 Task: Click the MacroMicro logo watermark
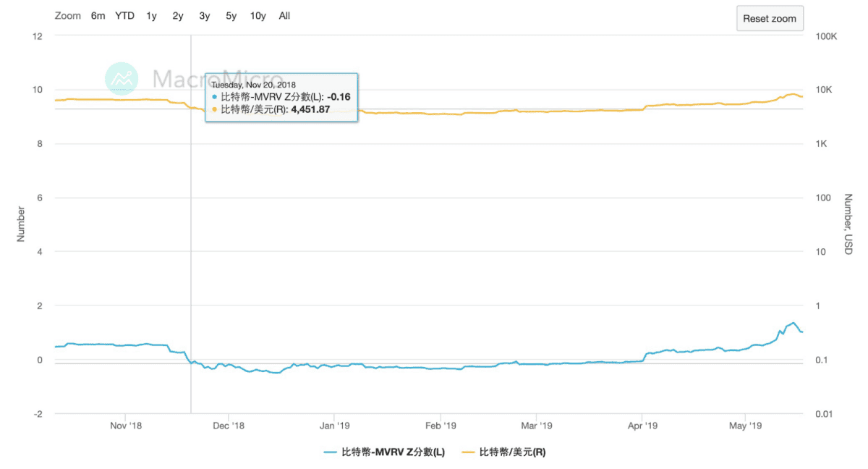[x=122, y=78]
